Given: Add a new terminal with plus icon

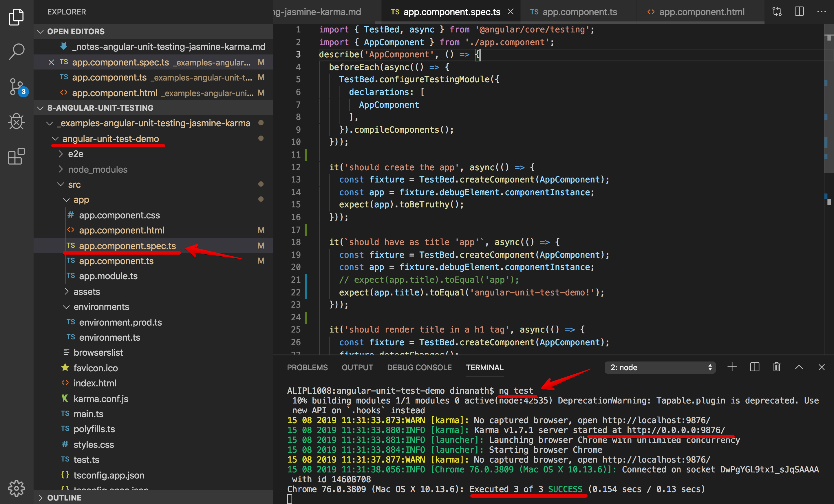Looking at the screenshot, I should [x=732, y=367].
